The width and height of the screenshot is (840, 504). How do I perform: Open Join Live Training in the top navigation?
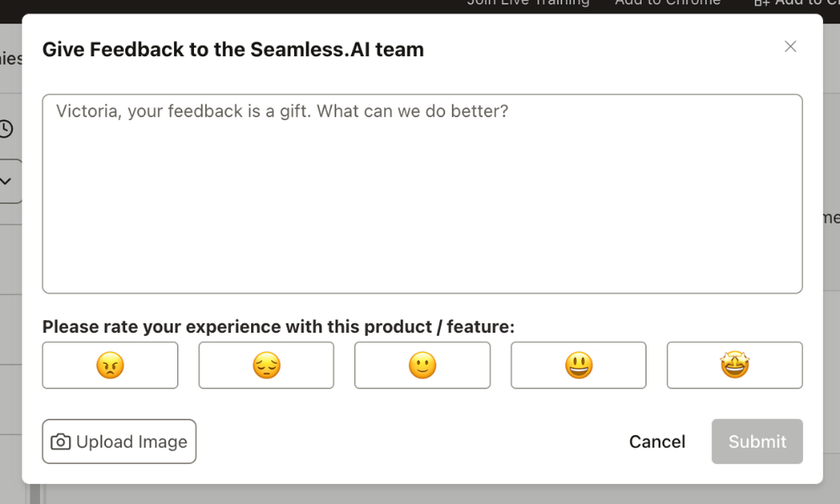528,3
